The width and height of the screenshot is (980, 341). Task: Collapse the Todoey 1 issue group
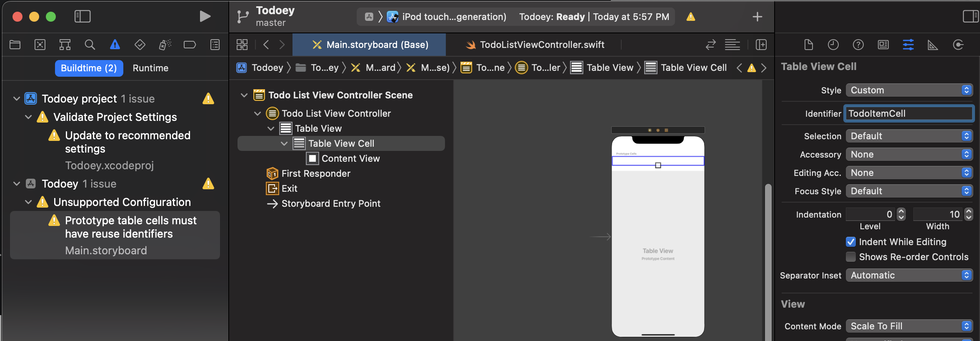(17, 184)
